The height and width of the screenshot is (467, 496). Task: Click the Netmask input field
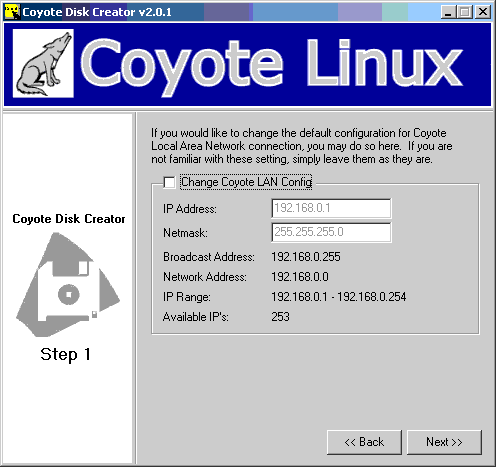[331, 232]
